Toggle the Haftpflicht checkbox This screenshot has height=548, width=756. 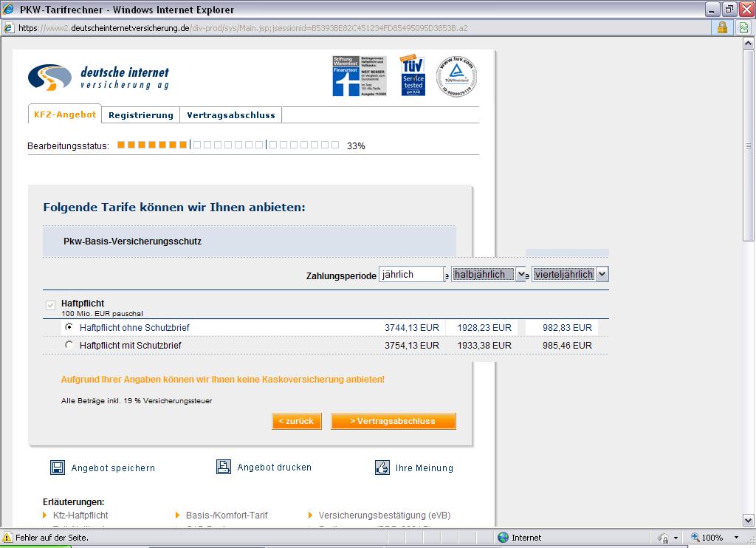coord(51,305)
